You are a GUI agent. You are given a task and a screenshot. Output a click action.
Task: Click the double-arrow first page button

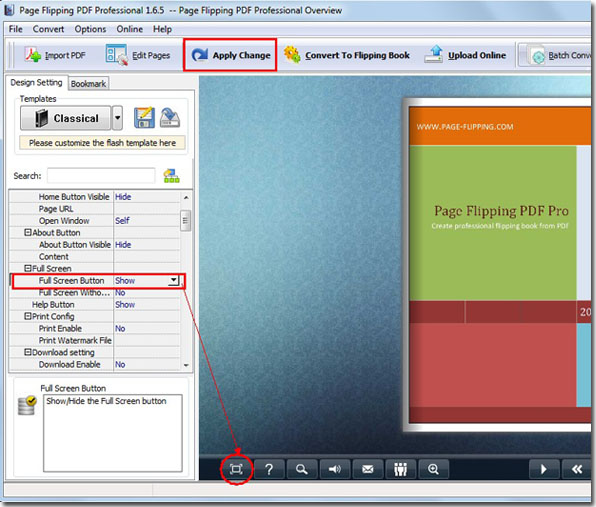[x=577, y=469]
